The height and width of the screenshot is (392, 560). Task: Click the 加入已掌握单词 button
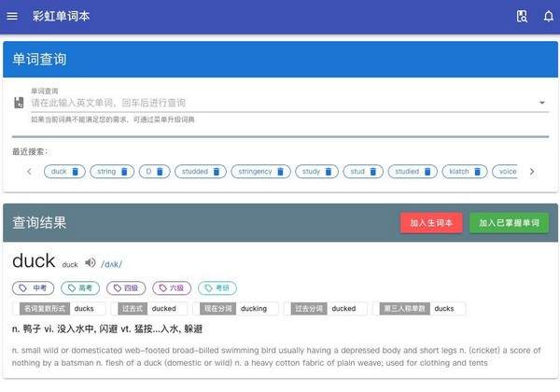click(x=509, y=223)
